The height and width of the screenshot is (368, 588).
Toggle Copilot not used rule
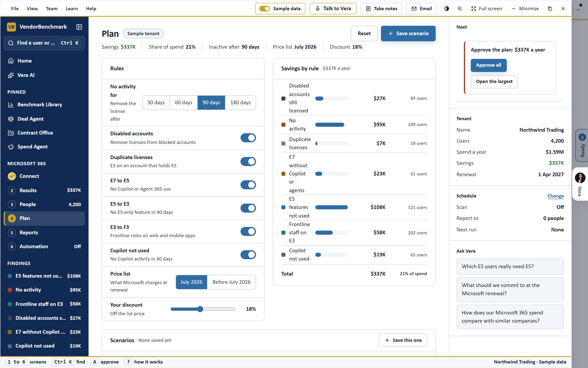(x=248, y=255)
